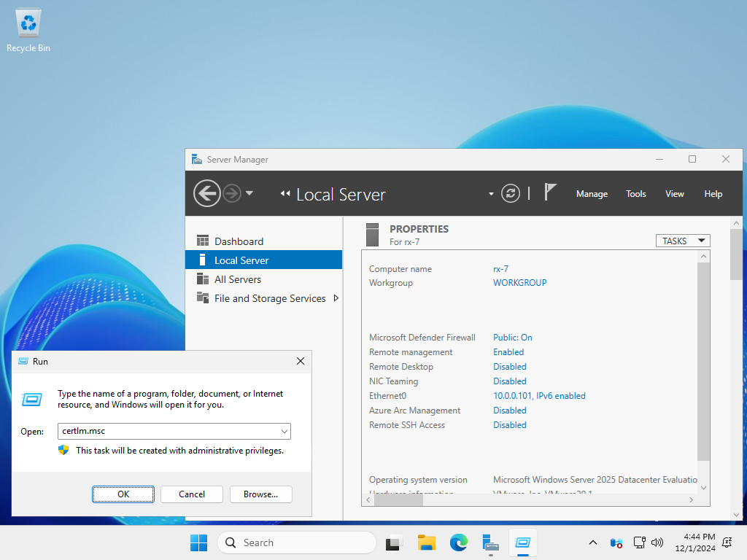Refresh Server Manager with the circular refresh icon
747x560 pixels.
click(510, 193)
